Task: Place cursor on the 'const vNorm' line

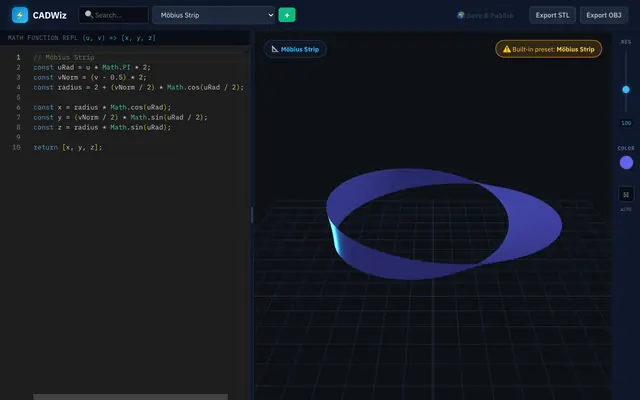Action: tap(90, 77)
